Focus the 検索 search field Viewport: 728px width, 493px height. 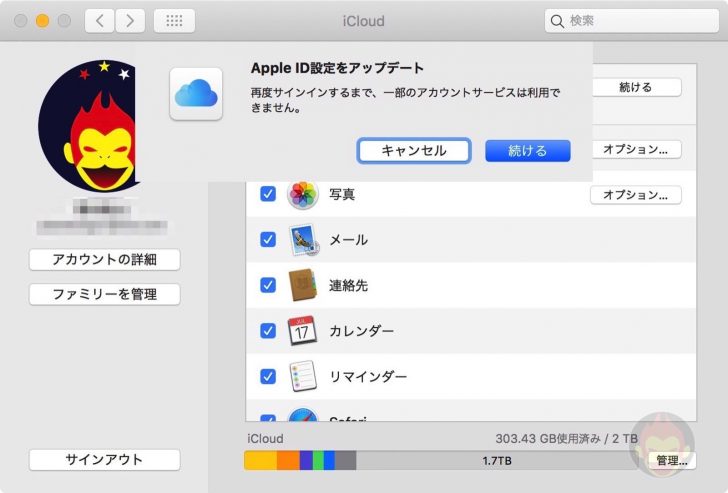[632, 21]
